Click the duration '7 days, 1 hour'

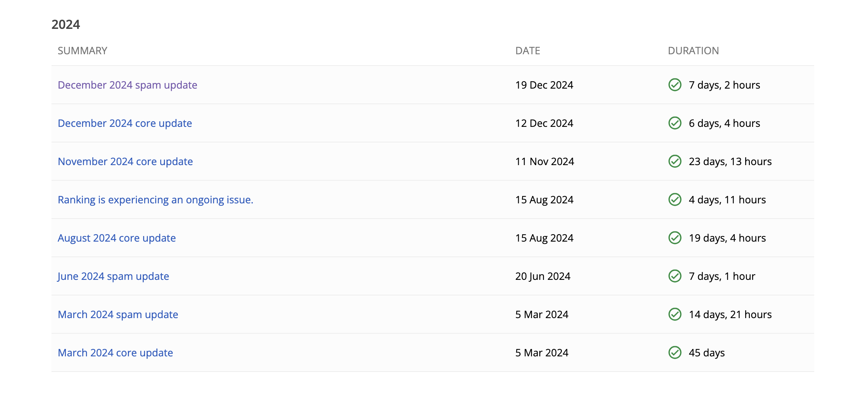tap(722, 276)
